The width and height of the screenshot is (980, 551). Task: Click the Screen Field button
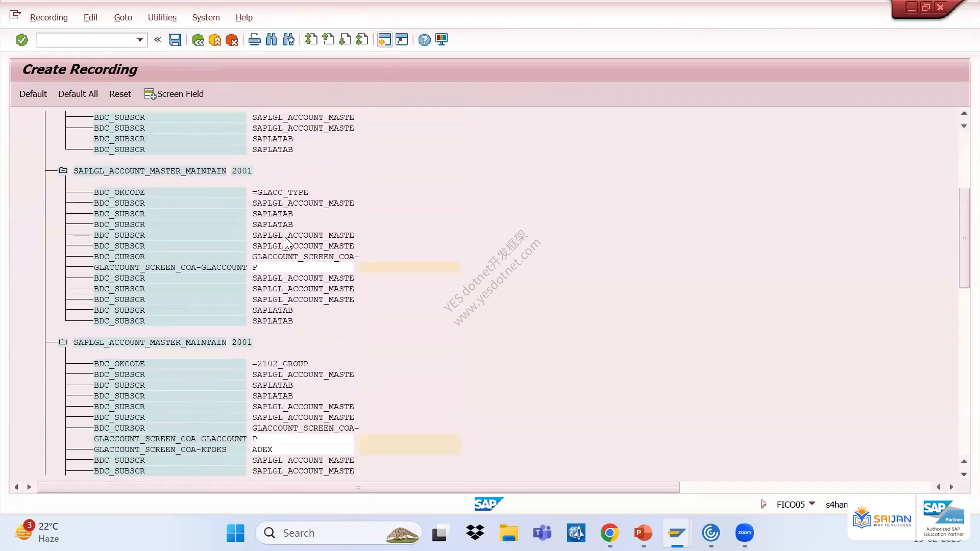[174, 94]
